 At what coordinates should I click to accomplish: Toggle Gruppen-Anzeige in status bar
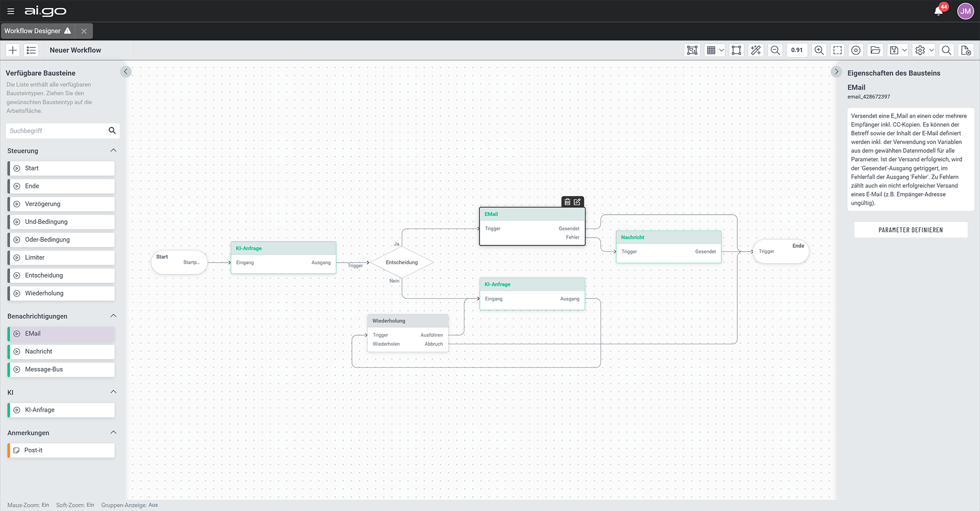[129, 505]
